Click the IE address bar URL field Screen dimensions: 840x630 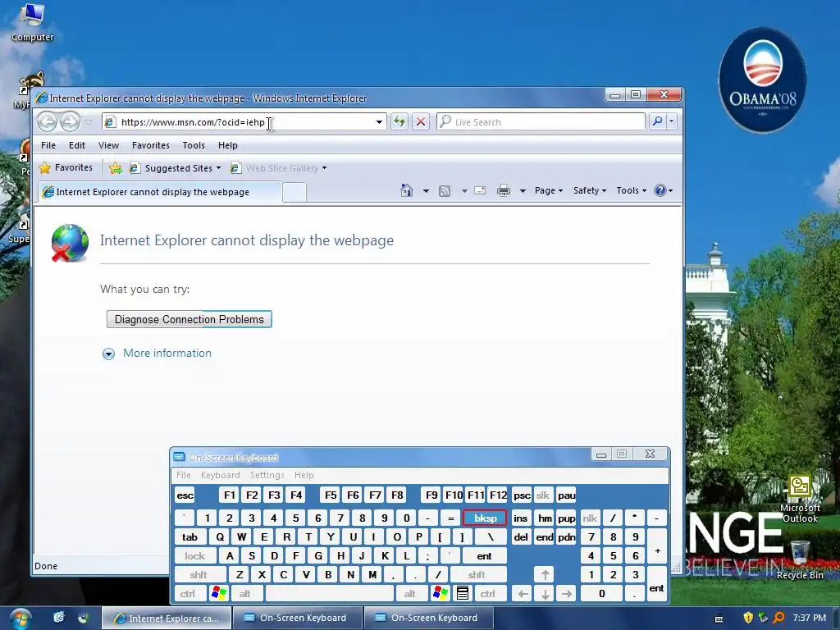tap(244, 122)
